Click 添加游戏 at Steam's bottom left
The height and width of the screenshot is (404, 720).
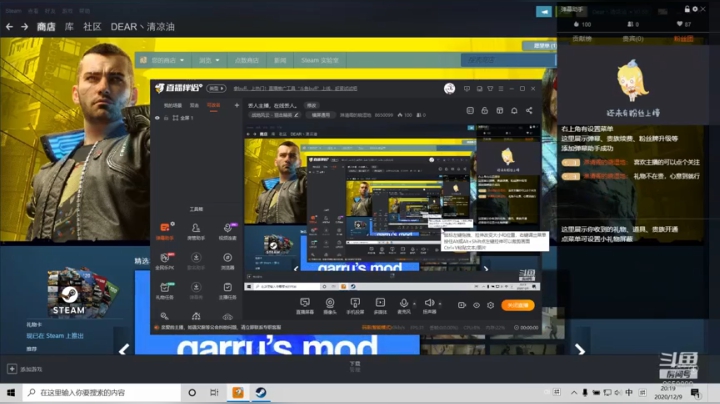[x=25, y=369]
